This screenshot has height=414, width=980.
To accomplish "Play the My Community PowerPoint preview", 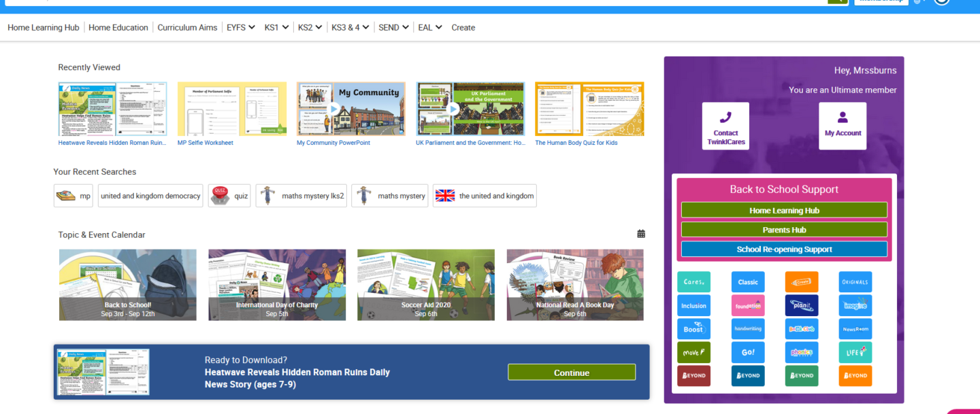I will coord(334,109).
